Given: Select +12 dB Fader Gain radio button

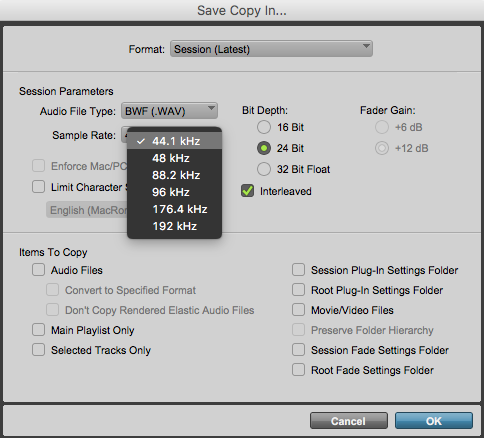Looking at the screenshot, I should pyautogui.click(x=382, y=148).
